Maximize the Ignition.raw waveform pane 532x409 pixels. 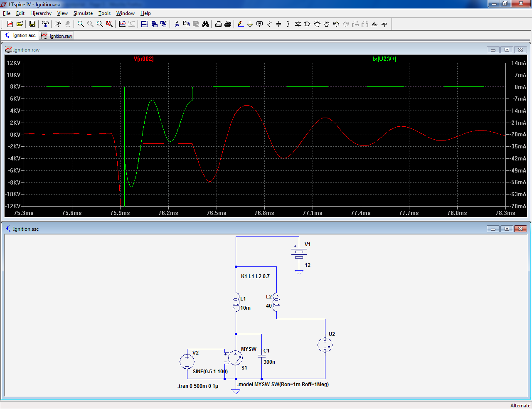pyautogui.click(x=507, y=50)
